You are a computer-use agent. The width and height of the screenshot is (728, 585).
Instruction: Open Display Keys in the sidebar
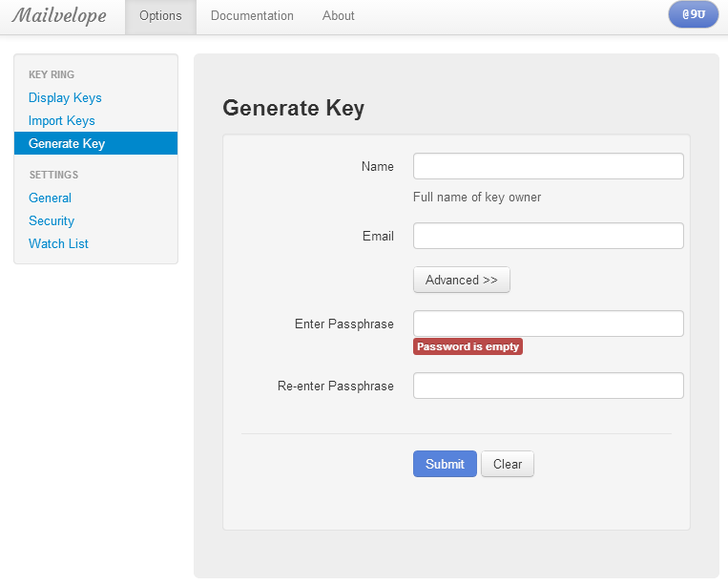coord(65,97)
